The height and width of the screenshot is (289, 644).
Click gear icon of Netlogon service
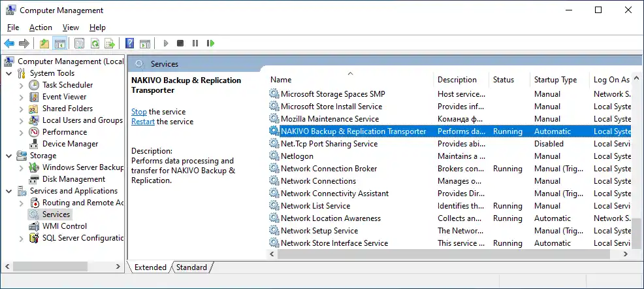[x=274, y=156]
